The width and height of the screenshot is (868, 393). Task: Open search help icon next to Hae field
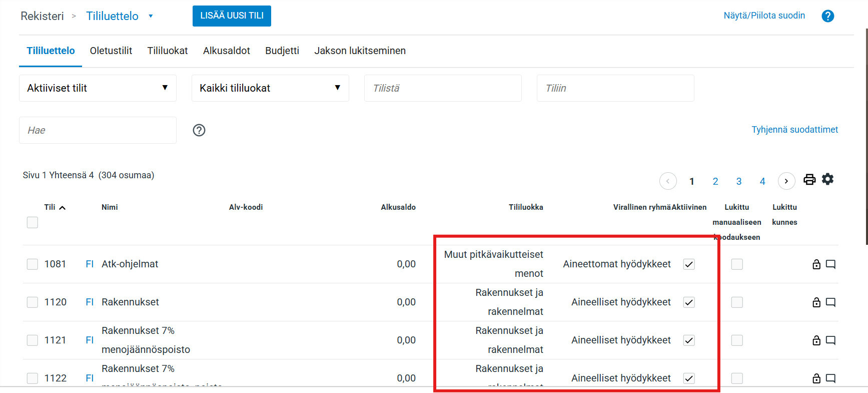click(x=199, y=130)
